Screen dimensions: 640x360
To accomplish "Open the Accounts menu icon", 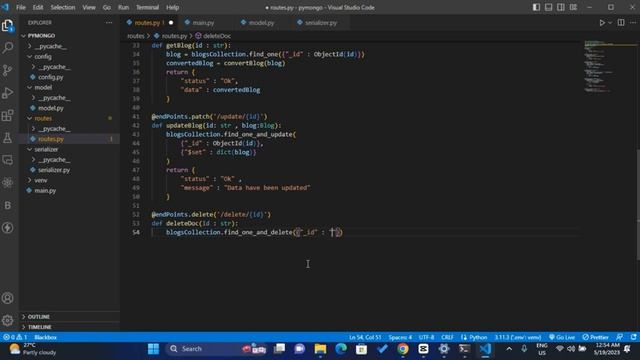I will pos(8,298).
